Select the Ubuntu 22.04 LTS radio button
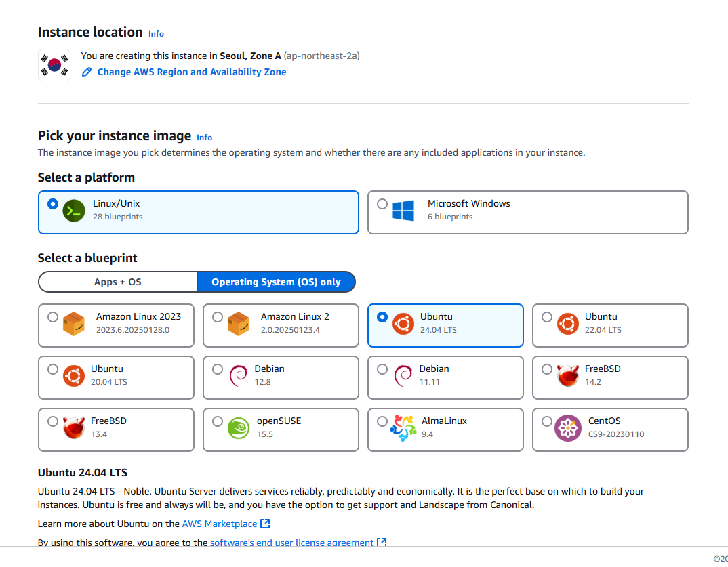 [547, 317]
